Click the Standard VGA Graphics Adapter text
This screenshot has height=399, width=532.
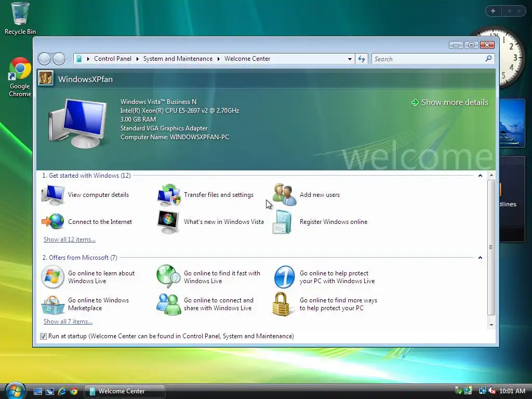[x=164, y=128]
